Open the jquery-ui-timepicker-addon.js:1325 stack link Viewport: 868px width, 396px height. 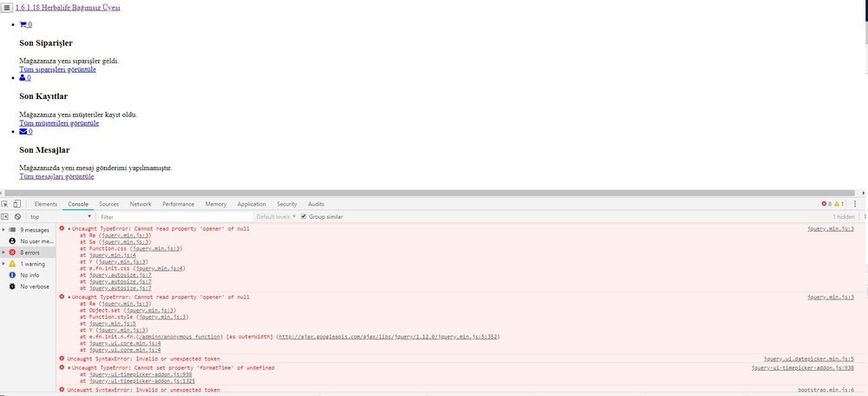click(x=141, y=381)
